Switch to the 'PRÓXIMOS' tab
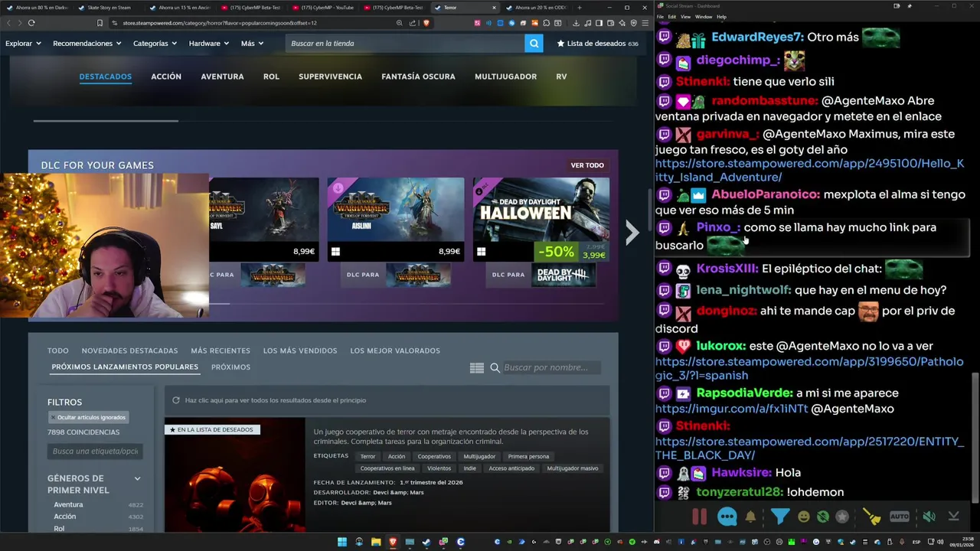Screen dimensions: 980x551 tap(230, 367)
